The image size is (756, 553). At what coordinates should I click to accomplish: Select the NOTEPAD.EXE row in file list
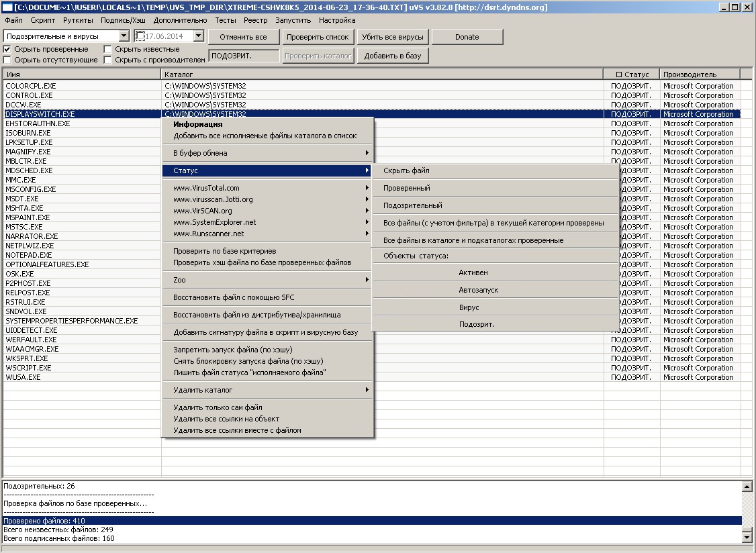(29, 255)
